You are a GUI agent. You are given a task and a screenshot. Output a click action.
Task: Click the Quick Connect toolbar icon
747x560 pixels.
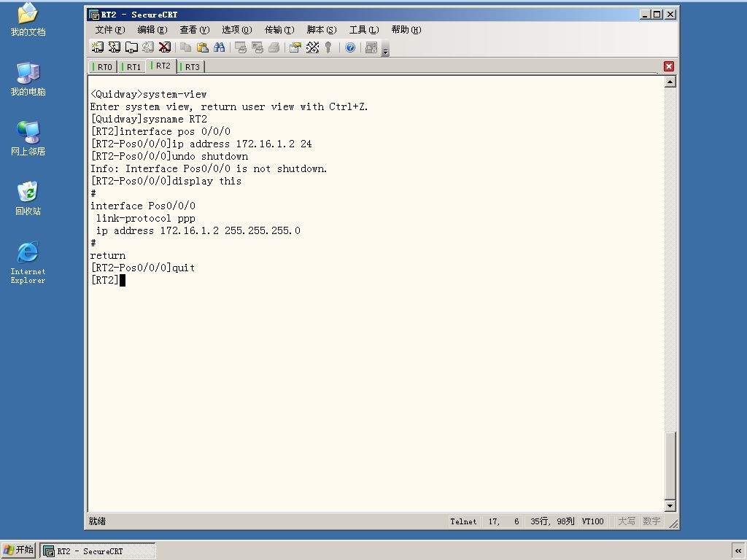coord(115,47)
